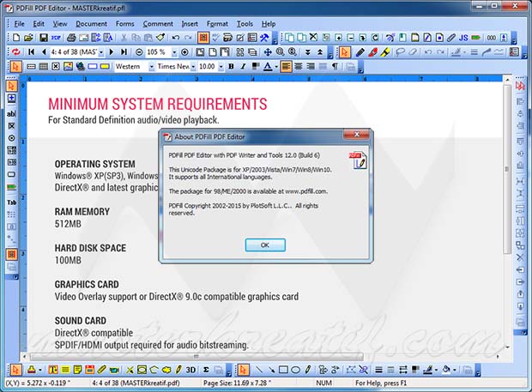
Task: Insert image field icon in the format toolbar
Action: pyautogui.click(x=68, y=66)
